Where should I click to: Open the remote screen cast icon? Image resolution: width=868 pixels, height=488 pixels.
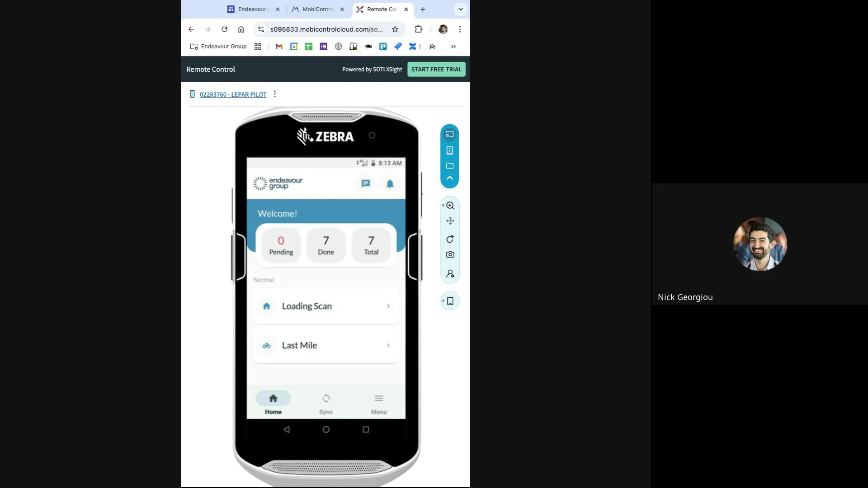[x=450, y=134]
